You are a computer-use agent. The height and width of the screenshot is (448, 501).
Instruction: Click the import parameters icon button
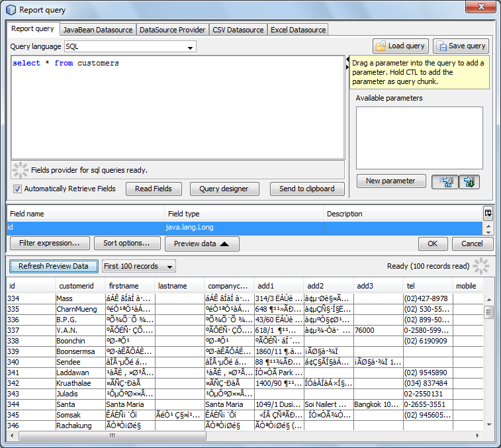[x=445, y=182]
